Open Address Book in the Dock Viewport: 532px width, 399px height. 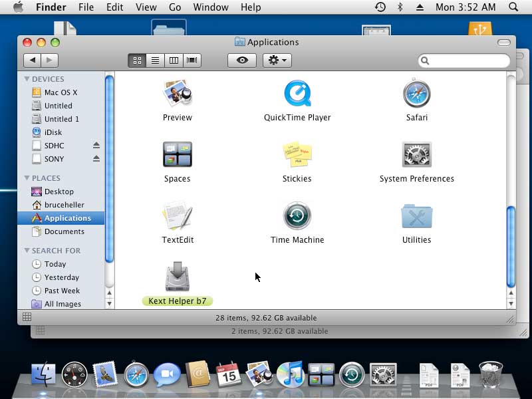point(198,374)
